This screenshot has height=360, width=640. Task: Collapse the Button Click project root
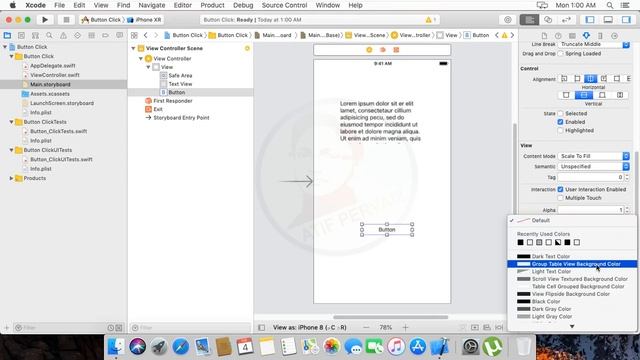tap(5, 47)
